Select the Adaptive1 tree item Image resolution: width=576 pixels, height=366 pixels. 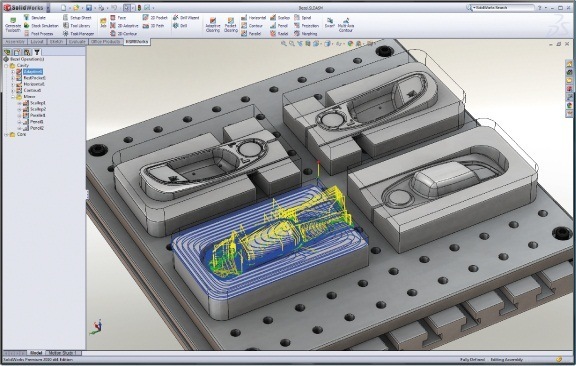[33, 72]
